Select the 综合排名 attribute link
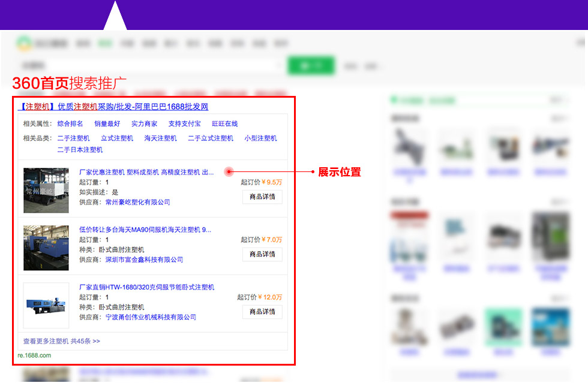Image resolution: width=588 pixels, height=383 pixels. pyautogui.click(x=70, y=123)
